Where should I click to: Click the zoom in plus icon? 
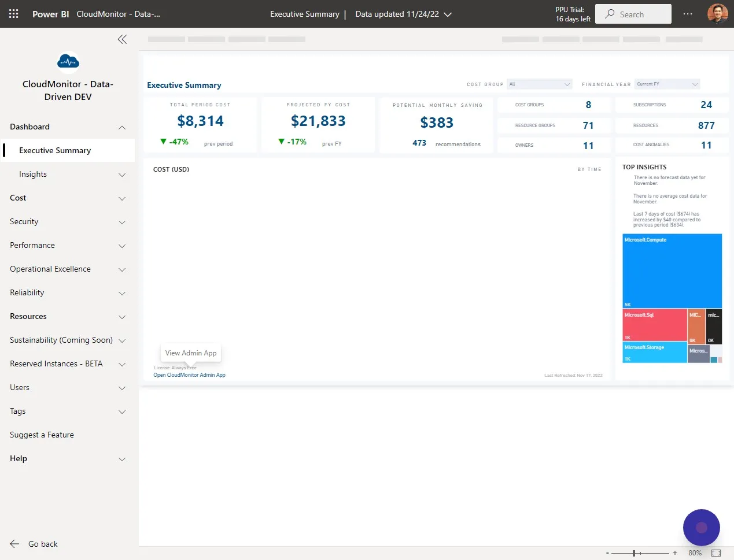coord(674,553)
